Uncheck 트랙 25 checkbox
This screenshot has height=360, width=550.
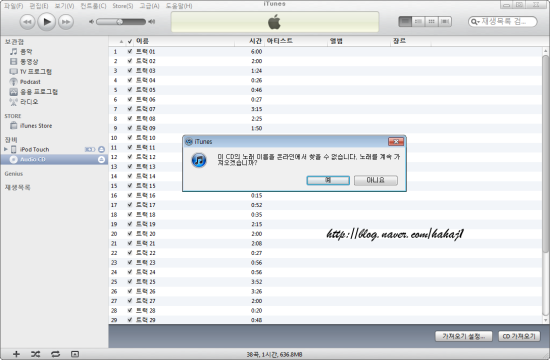[x=130, y=282]
